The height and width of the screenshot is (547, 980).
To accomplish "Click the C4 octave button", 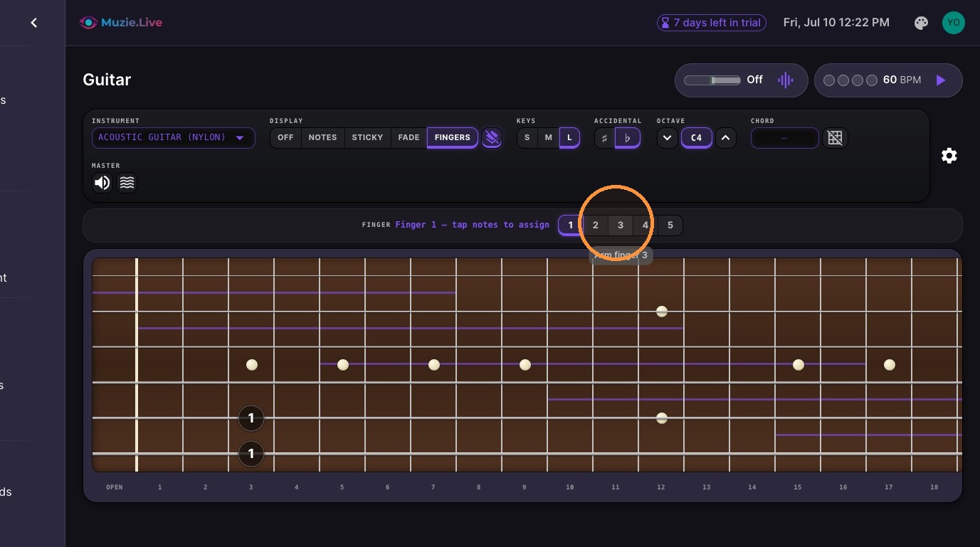I will (x=696, y=137).
